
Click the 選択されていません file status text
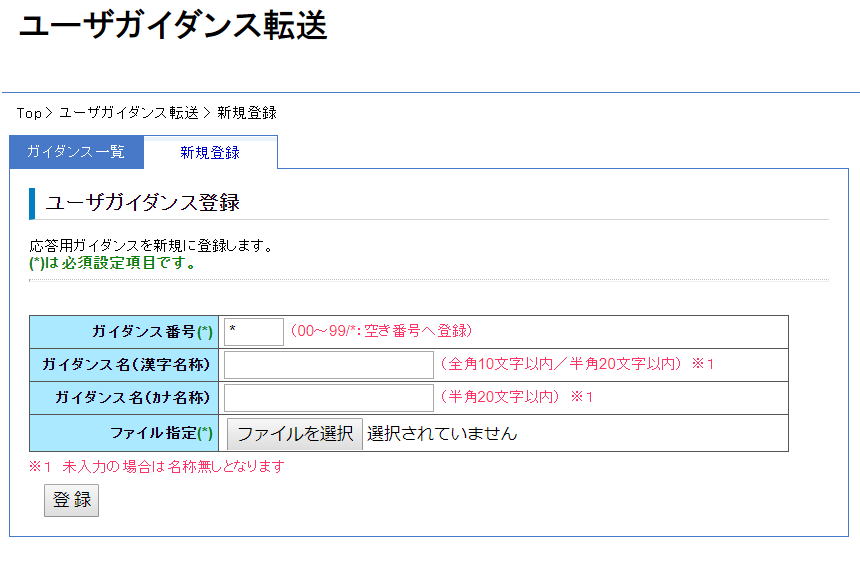[442, 434]
